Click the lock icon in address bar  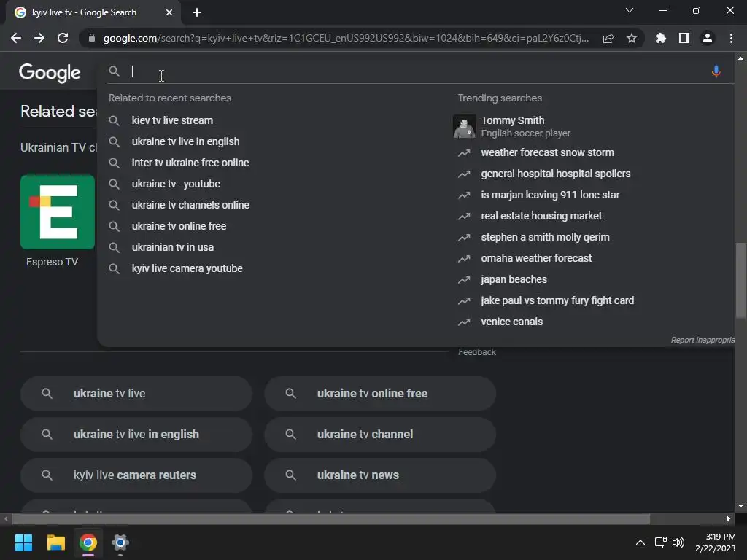(x=92, y=38)
